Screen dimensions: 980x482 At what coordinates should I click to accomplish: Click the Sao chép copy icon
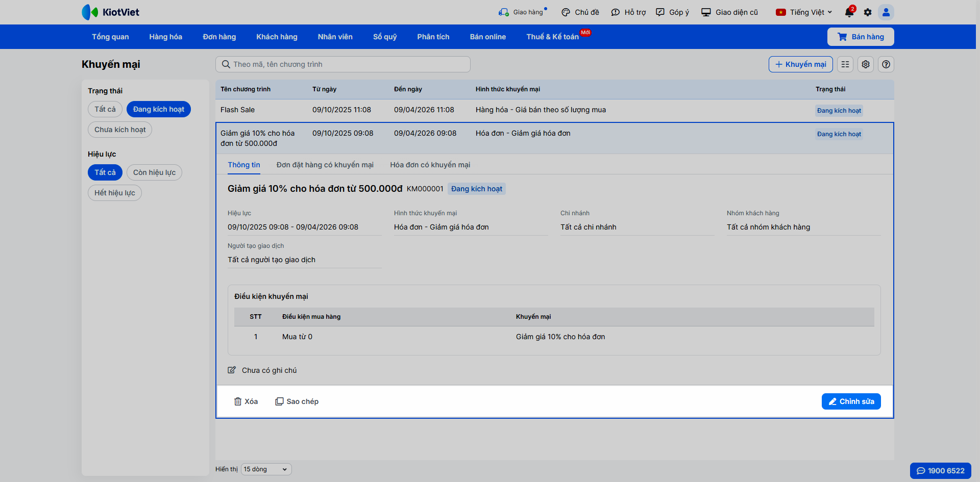[279, 401]
